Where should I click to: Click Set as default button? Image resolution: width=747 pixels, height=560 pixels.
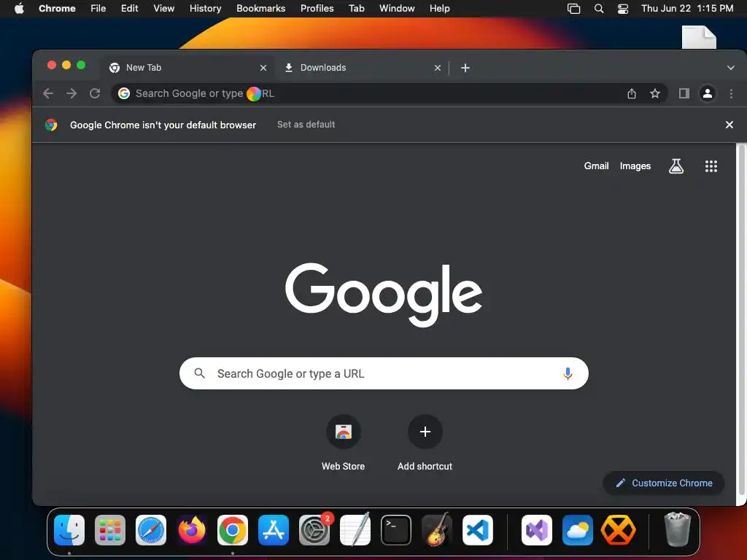[306, 124]
